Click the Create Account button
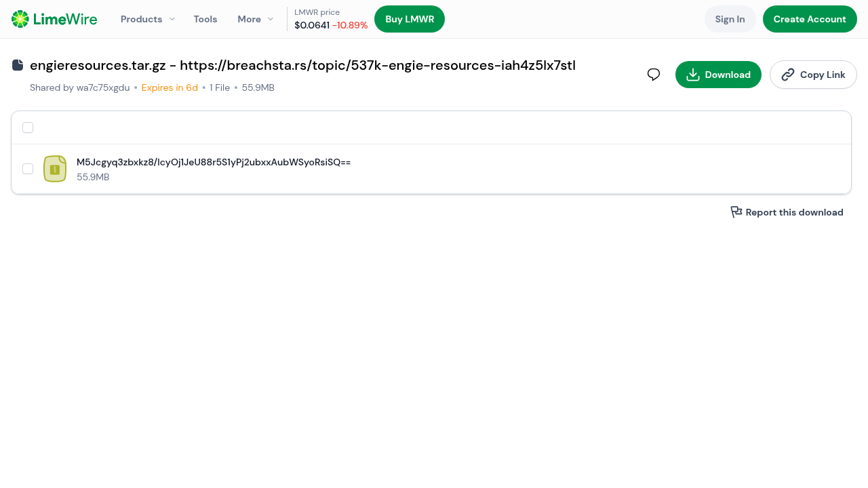868x488 pixels. click(809, 19)
